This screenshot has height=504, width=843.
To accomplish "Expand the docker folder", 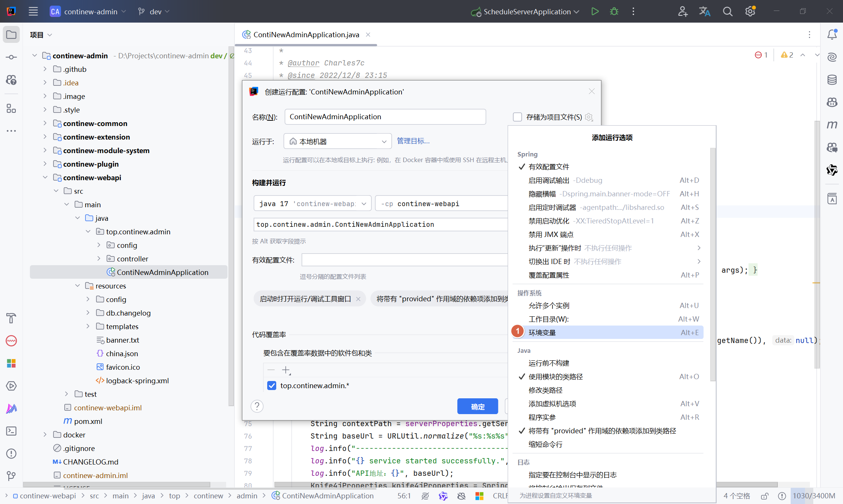I will tap(45, 435).
